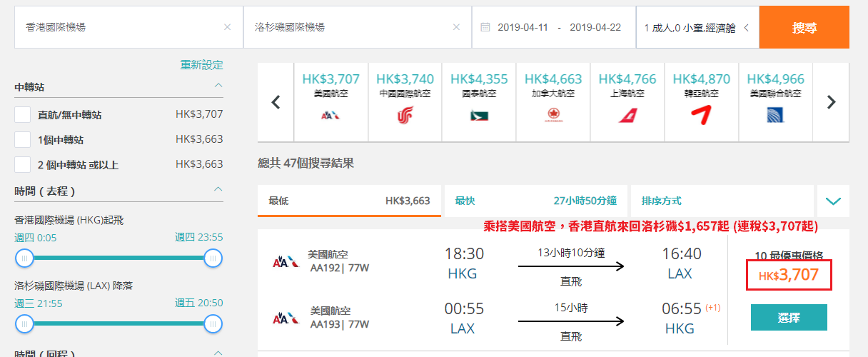Select 韓亞航空 HK$4,870 airline card
Screen dimensions: 868x357
tap(702, 102)
